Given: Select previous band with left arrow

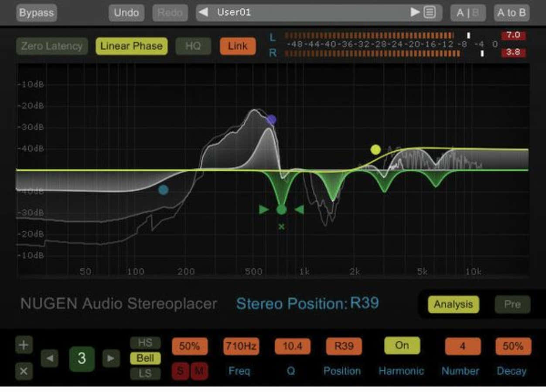Looking at the screenshot, I should point(50,358).
